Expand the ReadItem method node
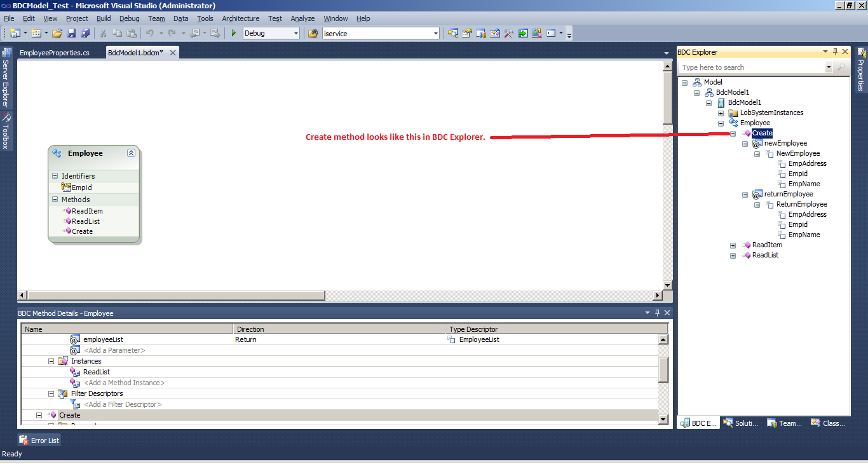The image size is (868, 464). [x=733, y=245]
